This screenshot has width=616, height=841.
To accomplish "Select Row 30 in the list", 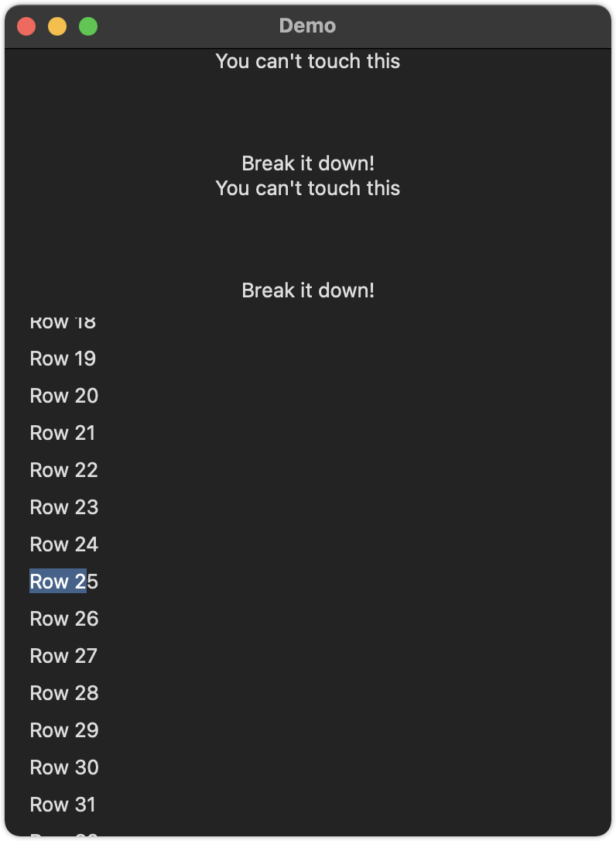I will 64,767.
